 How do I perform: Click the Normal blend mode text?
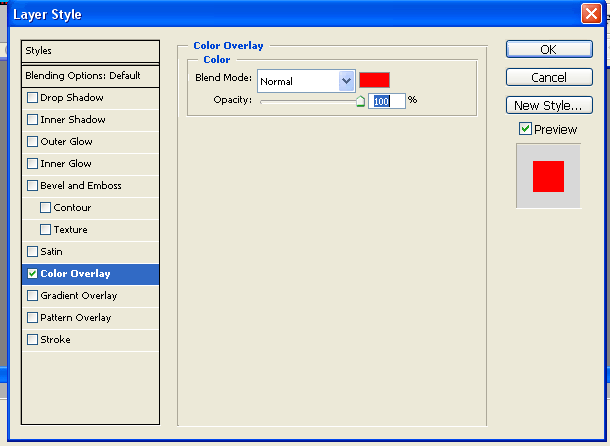click(276, 81)
